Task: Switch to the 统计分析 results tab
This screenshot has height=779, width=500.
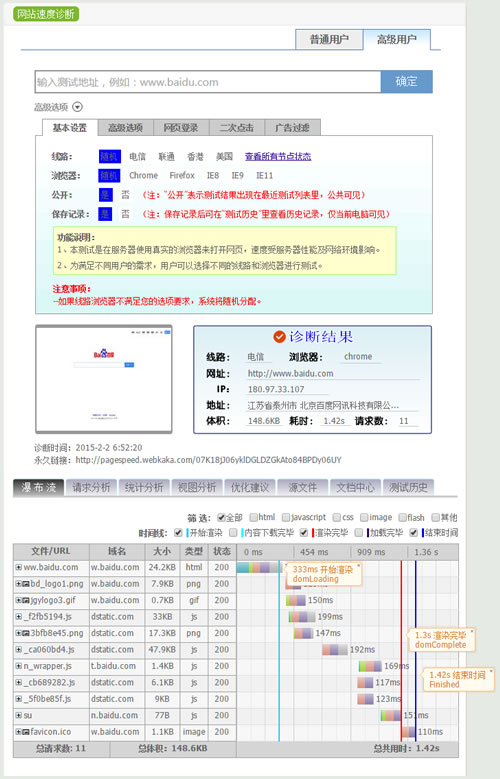Action: [144, 487]
